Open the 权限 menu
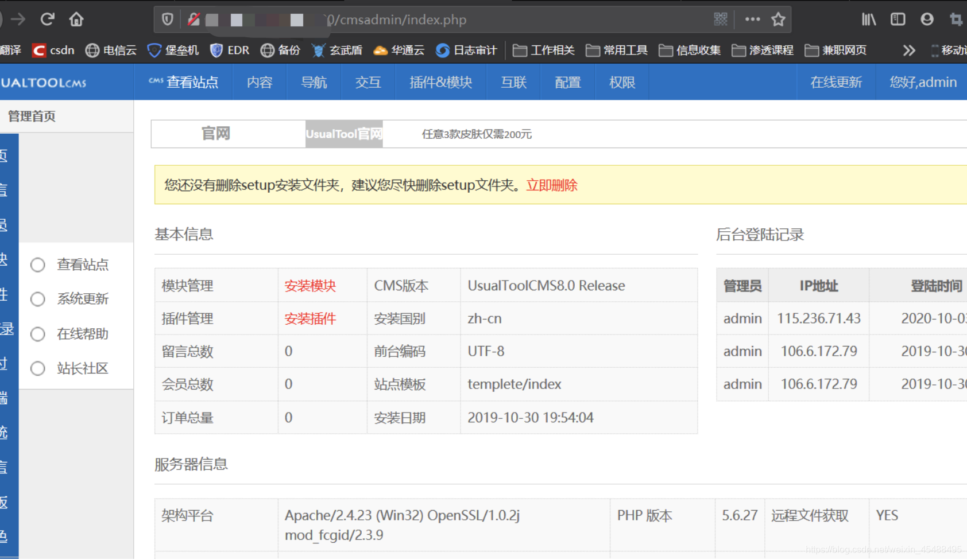The height and width of the screenshot is (560, 967). pos(622,83)
